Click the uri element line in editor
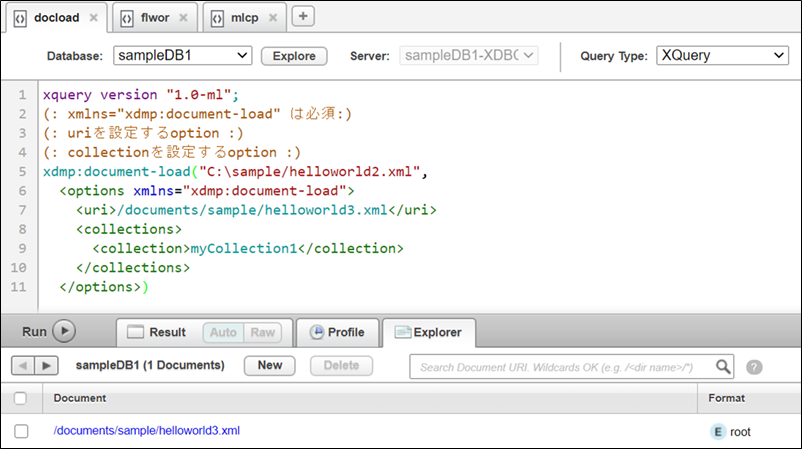The width and height of the screenshot is (802, 449). (256, 210)
